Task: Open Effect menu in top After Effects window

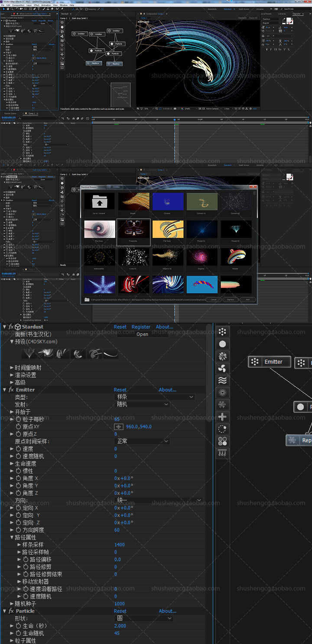Action: click(36, 5)
